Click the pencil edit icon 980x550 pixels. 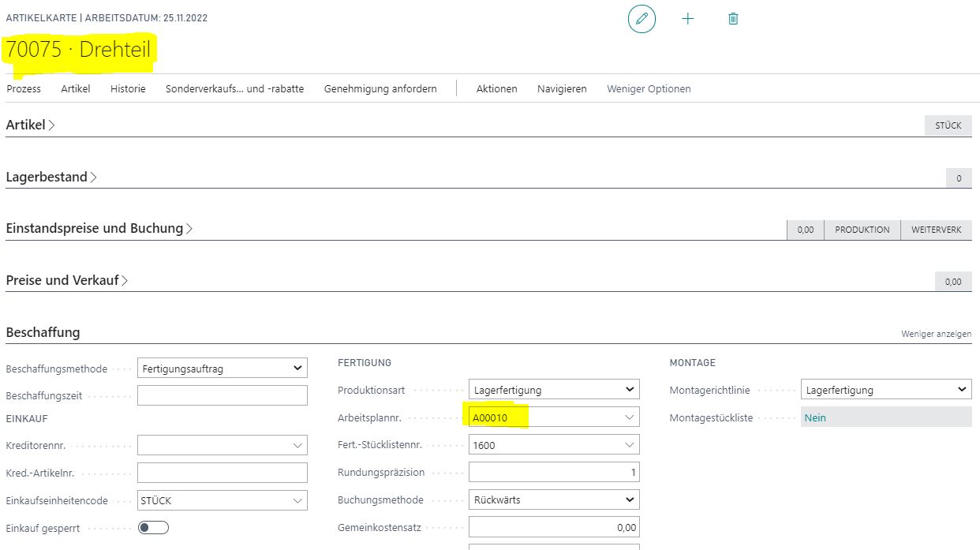(x=641, y=18)
